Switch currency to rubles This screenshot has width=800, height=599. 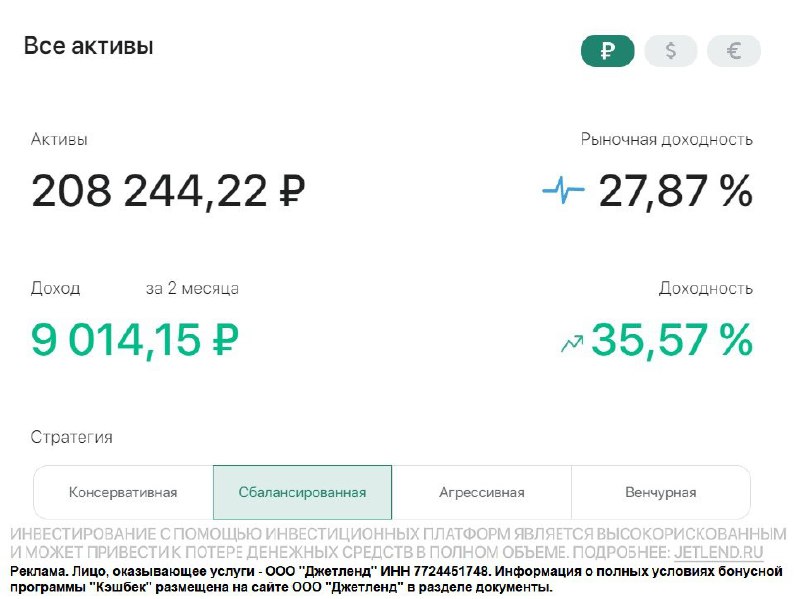[607, 51]
